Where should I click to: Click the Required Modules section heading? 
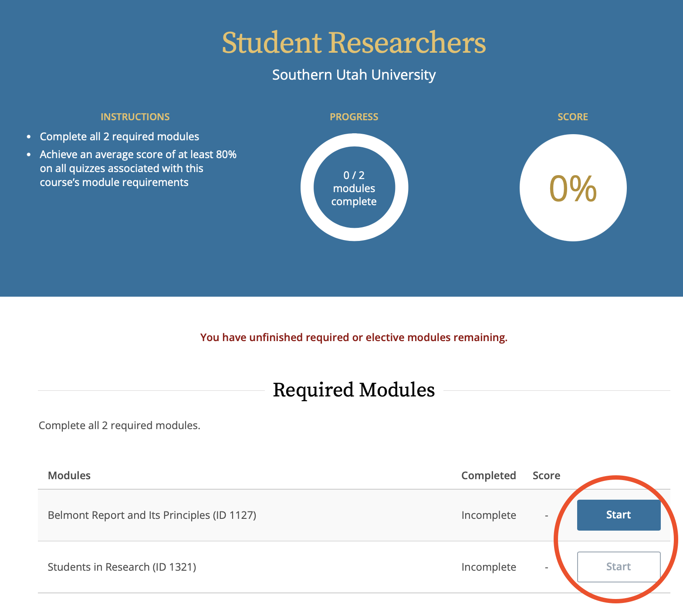354,390
